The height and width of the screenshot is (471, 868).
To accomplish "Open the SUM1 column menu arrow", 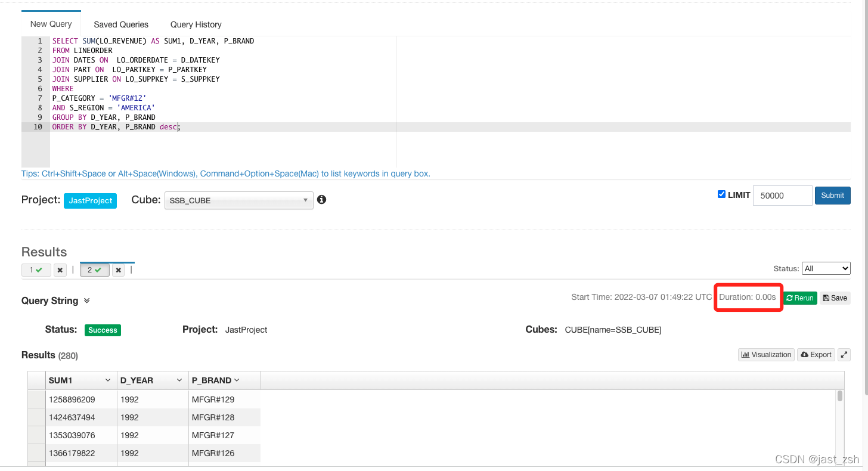I will point(108,380).
